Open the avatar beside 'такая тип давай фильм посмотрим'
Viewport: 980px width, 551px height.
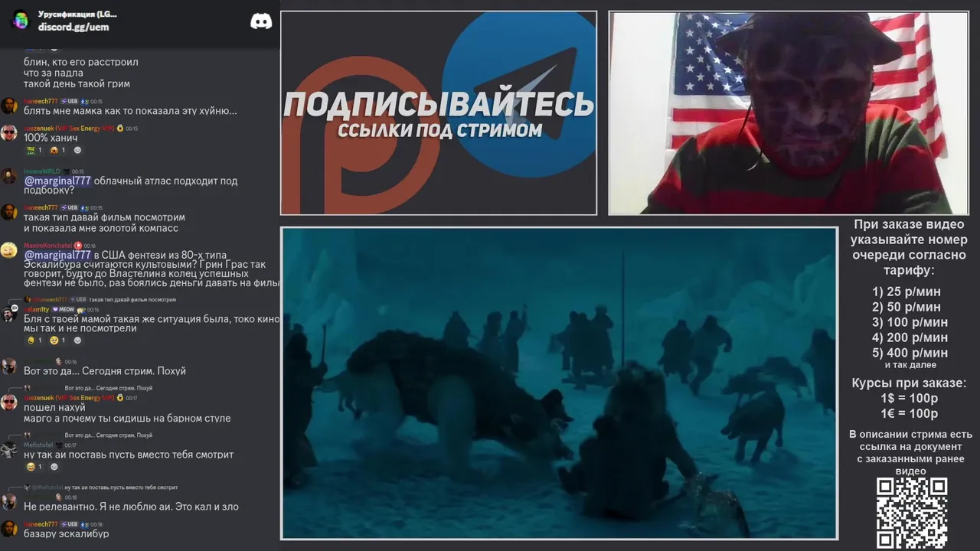[8, 213]
